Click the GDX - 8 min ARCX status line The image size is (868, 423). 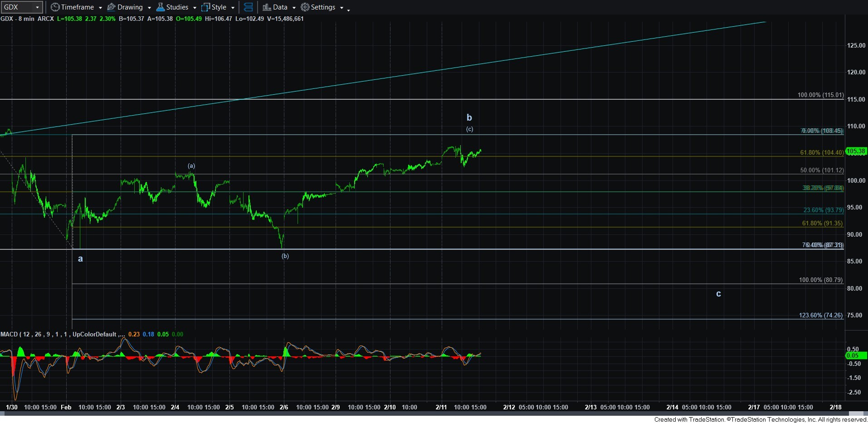[27, 19]
